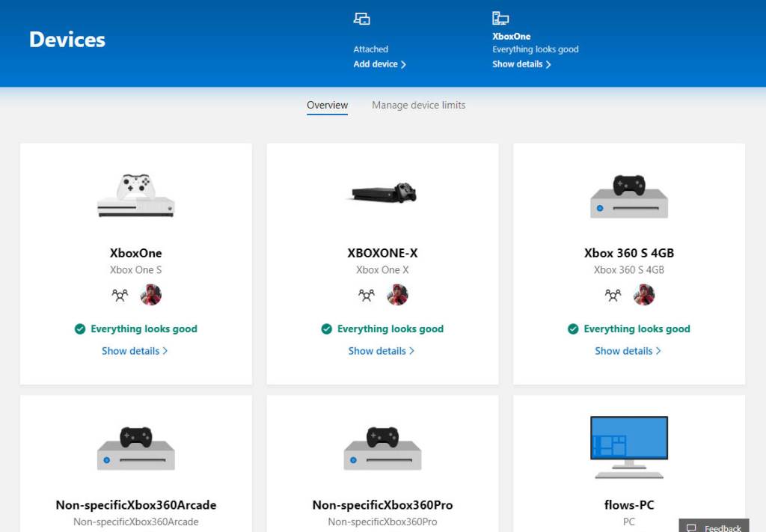Click Everything looks good text in blue header

pyautogui.click(x=536, y=49)
